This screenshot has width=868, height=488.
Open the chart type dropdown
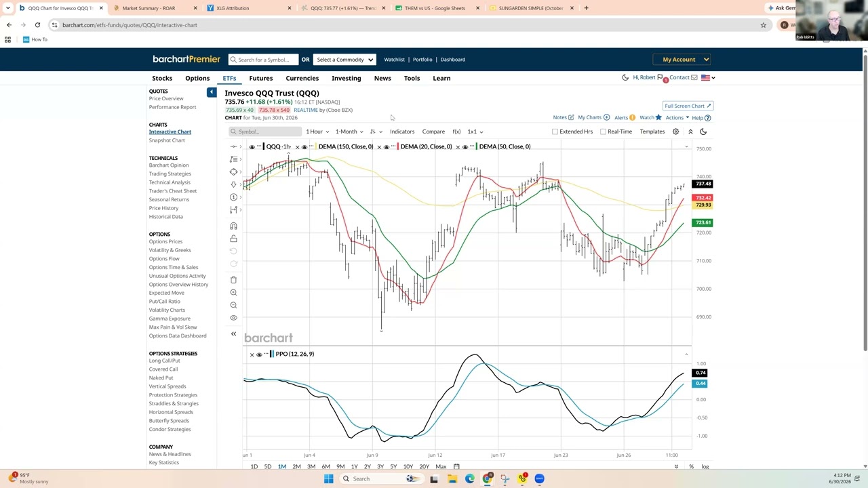[376, 131]
